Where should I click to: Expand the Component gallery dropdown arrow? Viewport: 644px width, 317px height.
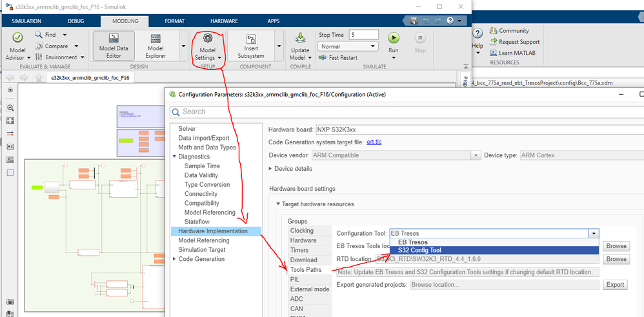click(279, 46)
